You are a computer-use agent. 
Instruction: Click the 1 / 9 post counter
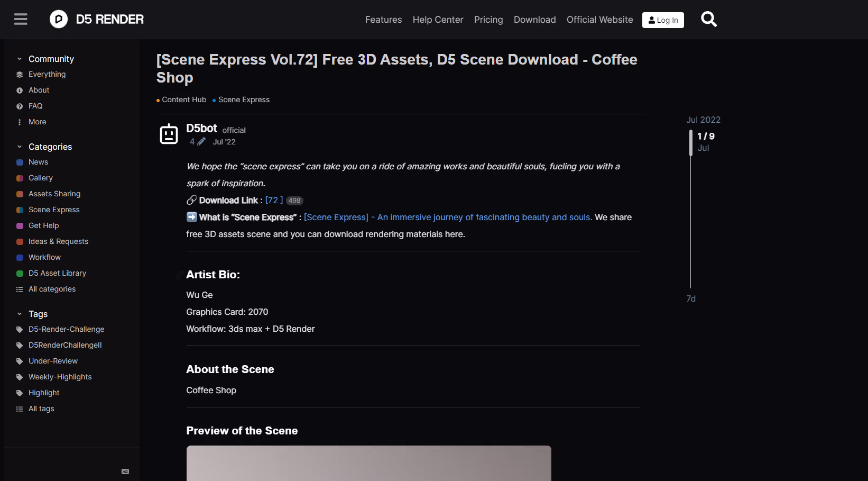706,137
